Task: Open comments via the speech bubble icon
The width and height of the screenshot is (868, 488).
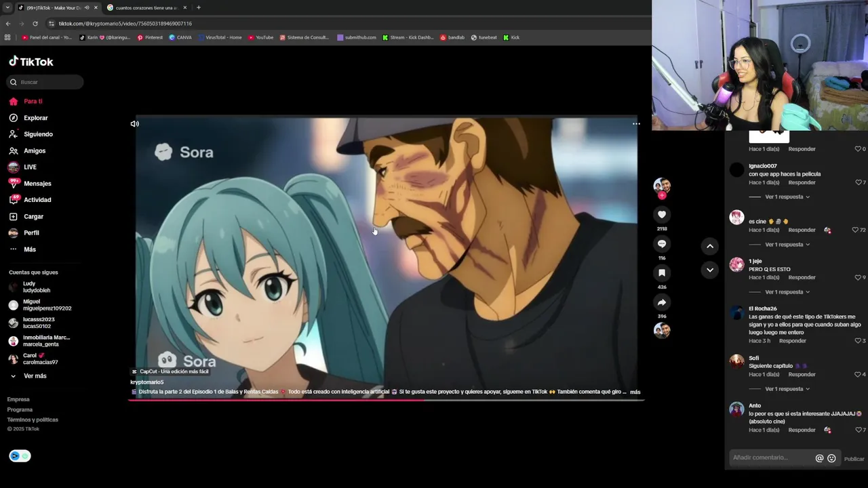Action: coord(662,244)
